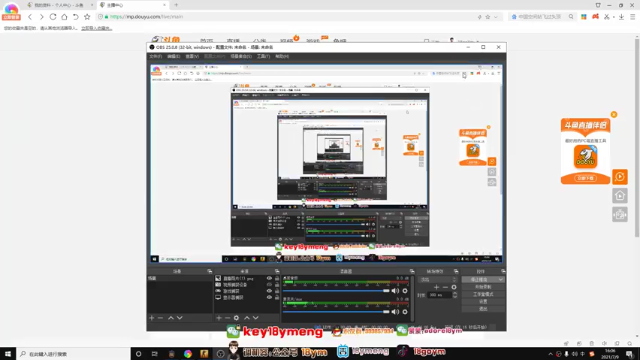
Task: Click Exit button in OBS controls
Action: [483, 309]
